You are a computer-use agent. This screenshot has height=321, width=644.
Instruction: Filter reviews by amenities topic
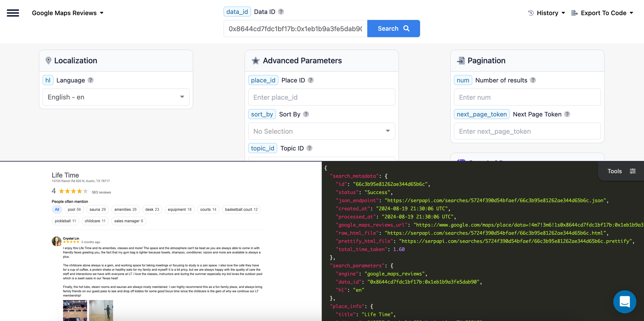pos(126,209)
